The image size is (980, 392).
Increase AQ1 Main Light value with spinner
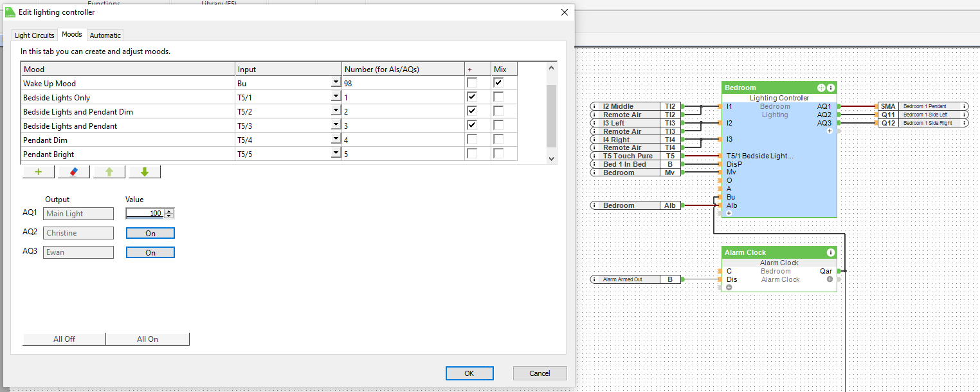point(169,211)
